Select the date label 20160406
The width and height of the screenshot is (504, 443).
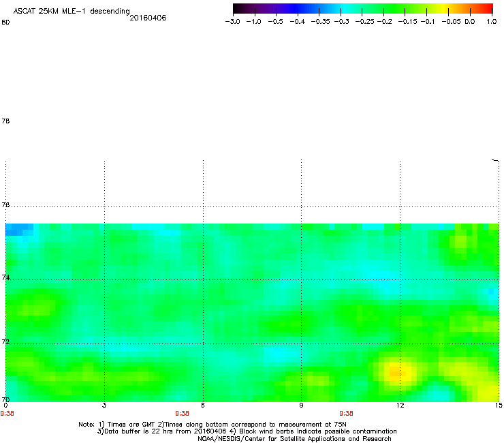tap(148, 18)
